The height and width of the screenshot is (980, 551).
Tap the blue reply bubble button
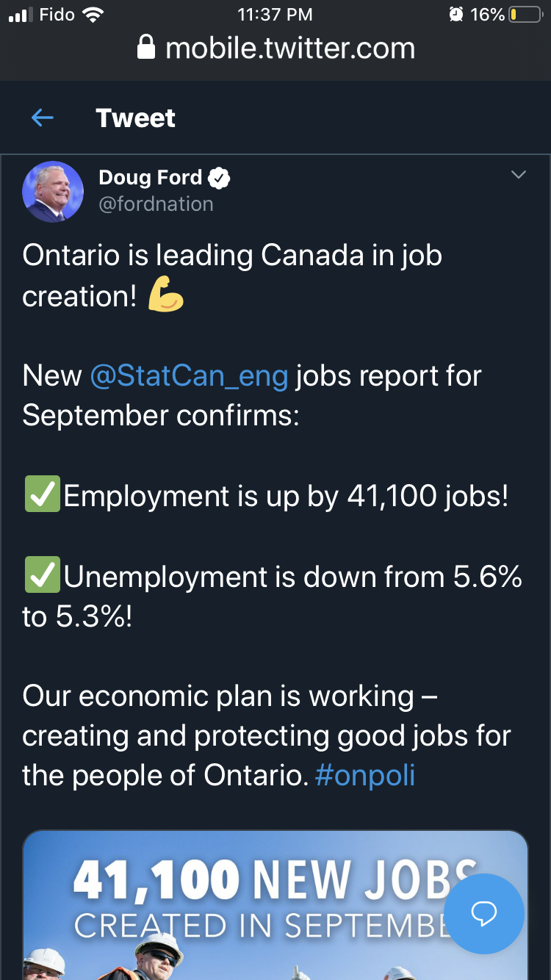point(484,914)
